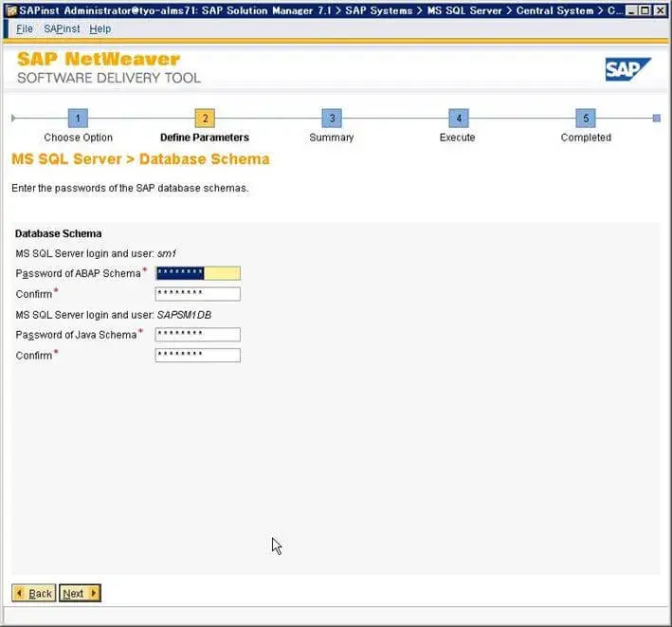Click the 'sm1' login user text
Image resolution: width=672 pixels, height=627 pixels.
click(x=166, y=254)
